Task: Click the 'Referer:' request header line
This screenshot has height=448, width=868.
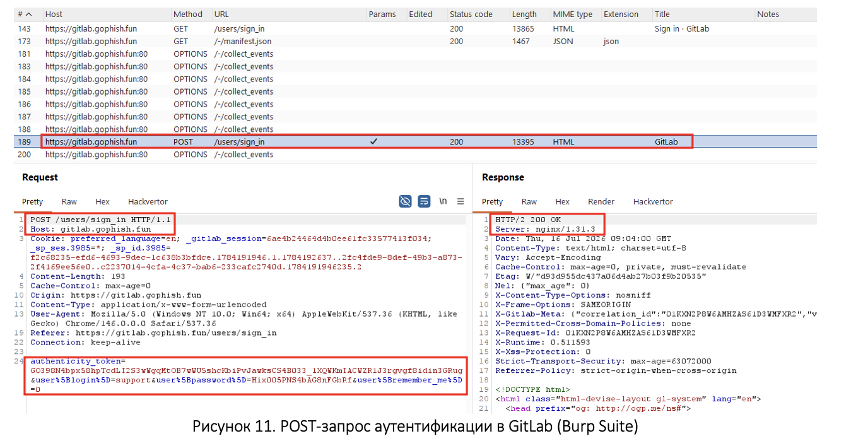Action: 153,333
